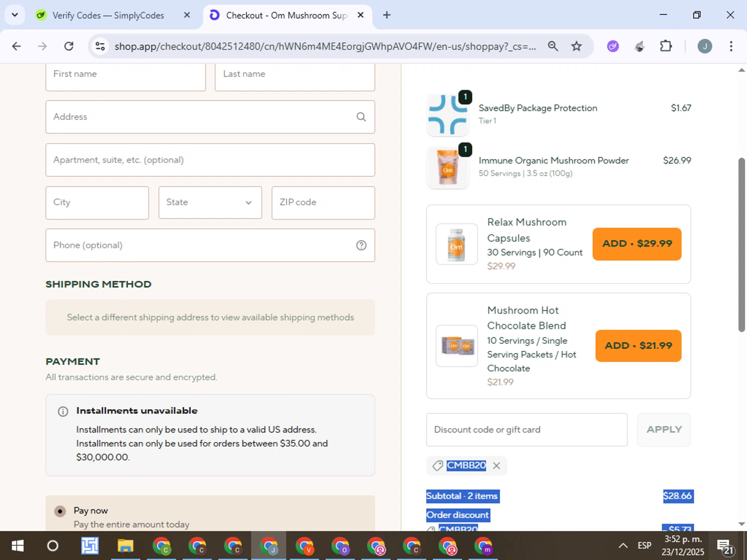Click the browser forward arrow
This screenshot has width=747, height=560.
coord(42,46)
